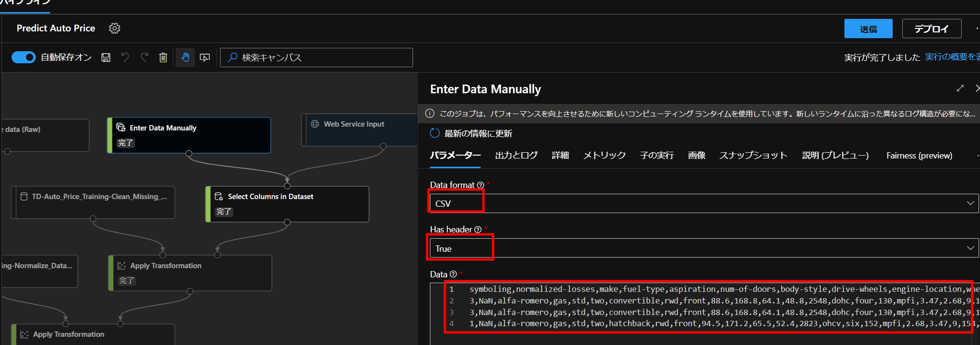Open pipeline settings gear icon
Image resolution: width=980 pixels, height=345 pixels.
tap(114, 29)
